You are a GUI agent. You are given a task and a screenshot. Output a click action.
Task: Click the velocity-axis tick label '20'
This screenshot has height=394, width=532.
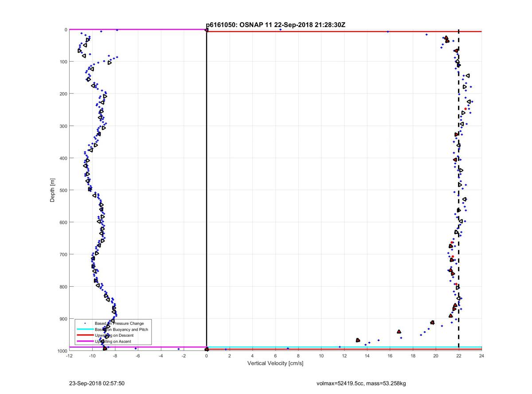pyautogui.click(x=436, y=355)
